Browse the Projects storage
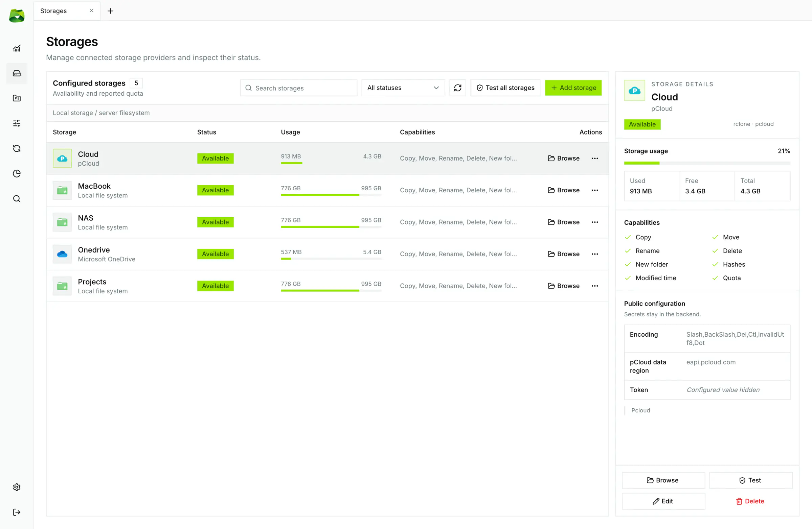Screen dimensions: 812x529 pyautogui.click(x=564, y=286)
